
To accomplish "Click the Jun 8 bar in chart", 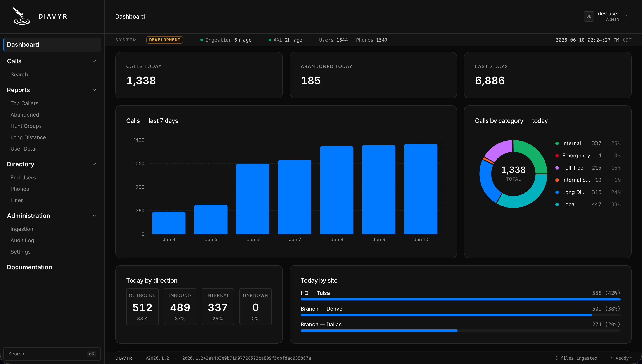I will (x=337, y=190).
